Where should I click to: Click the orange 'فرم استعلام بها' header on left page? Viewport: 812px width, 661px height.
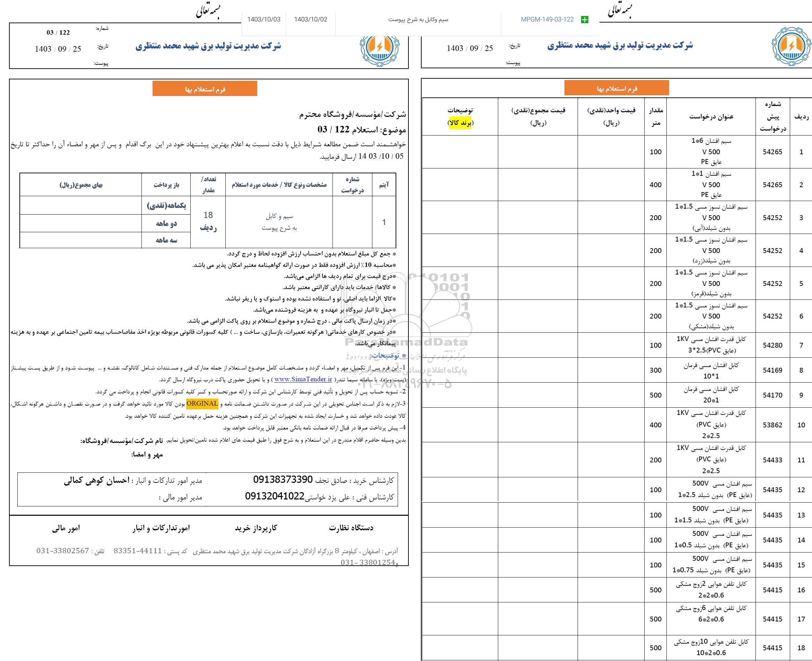pyautogui.click(x=205, y=89)
